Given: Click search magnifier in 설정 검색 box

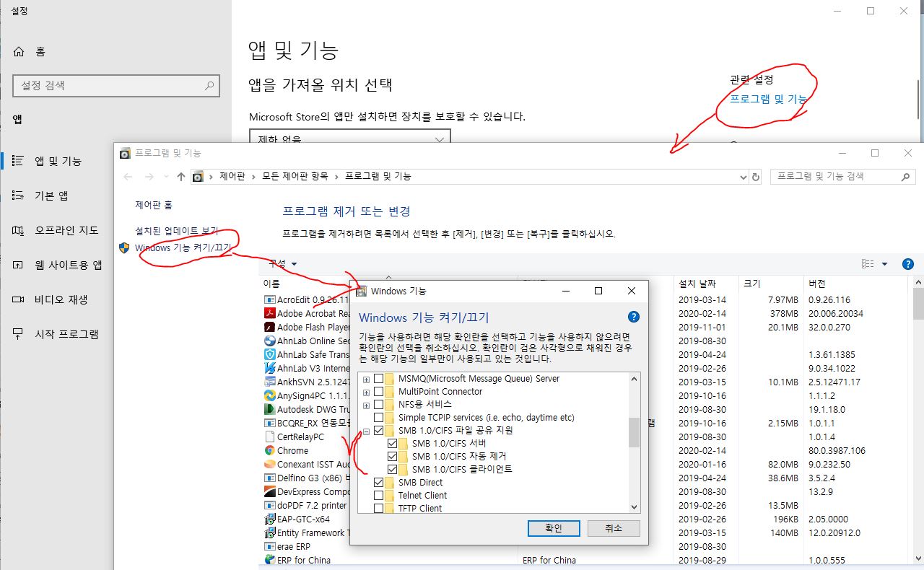Looking at the screenshot, I should [209, 85].
